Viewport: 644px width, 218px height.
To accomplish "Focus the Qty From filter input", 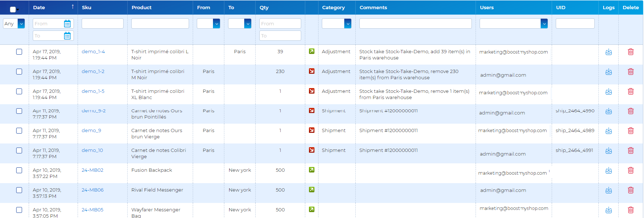I will click(x=280, y=23).
